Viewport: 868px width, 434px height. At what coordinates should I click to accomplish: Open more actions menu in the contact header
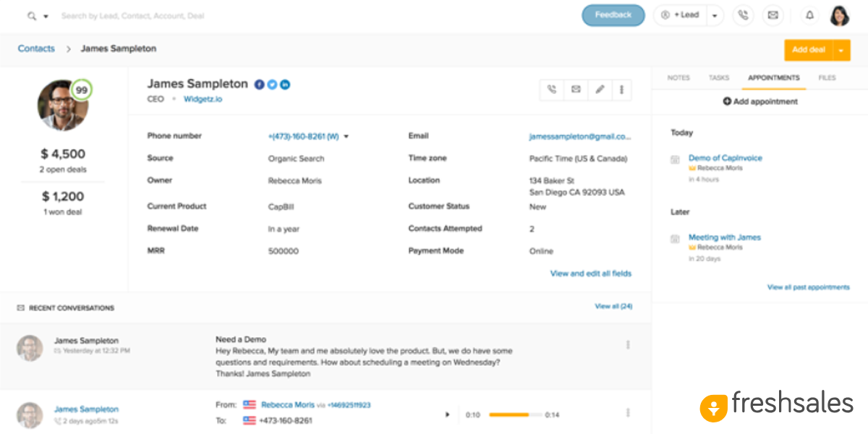621,90
